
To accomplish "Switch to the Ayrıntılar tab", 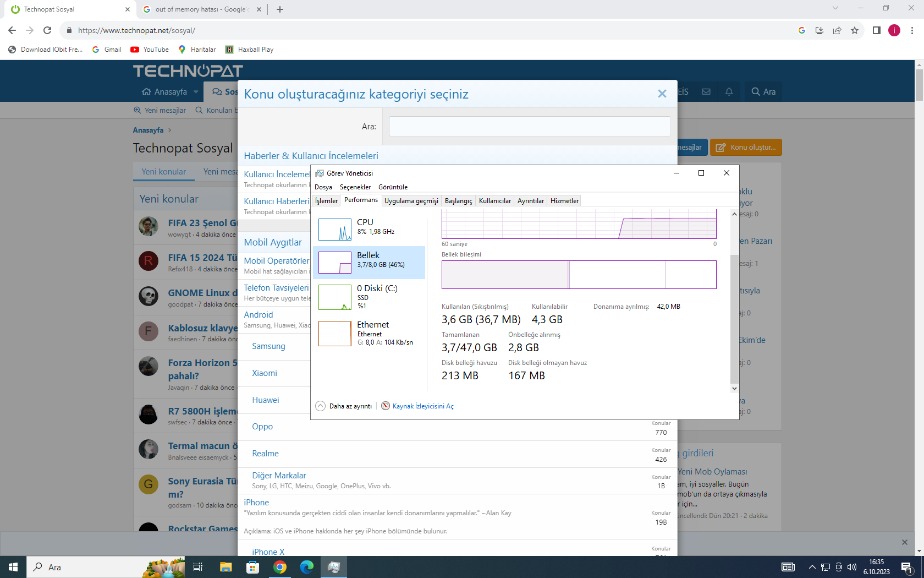I will pyautogui.click(x=531, y=201).
